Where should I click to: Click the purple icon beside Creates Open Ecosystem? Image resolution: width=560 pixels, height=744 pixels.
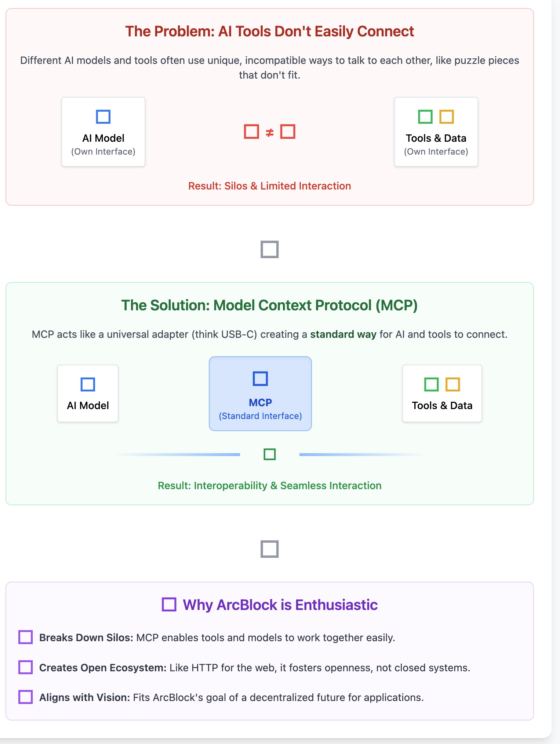coord(26,667)
